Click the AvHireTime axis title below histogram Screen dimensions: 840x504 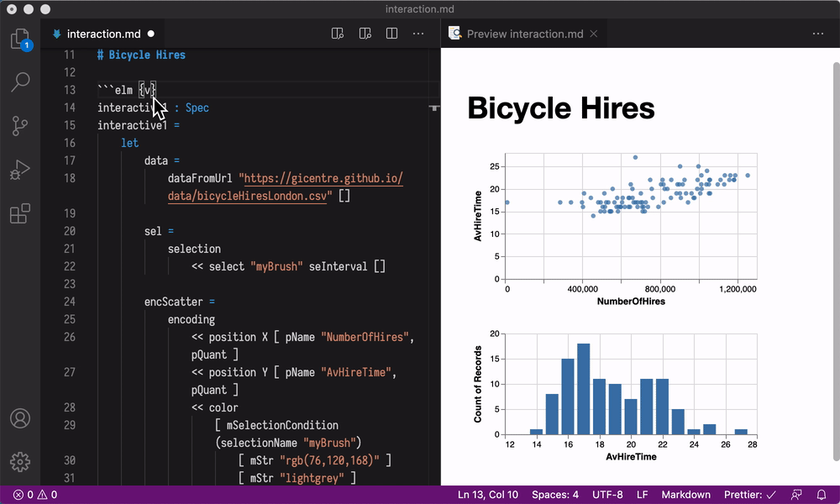coord(631,457)
